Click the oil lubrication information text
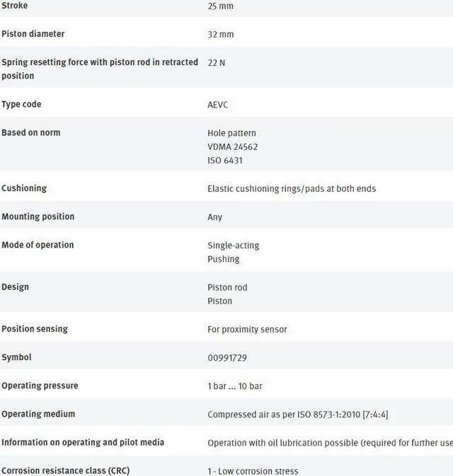 pyautogui.click(x=329, y=443)
